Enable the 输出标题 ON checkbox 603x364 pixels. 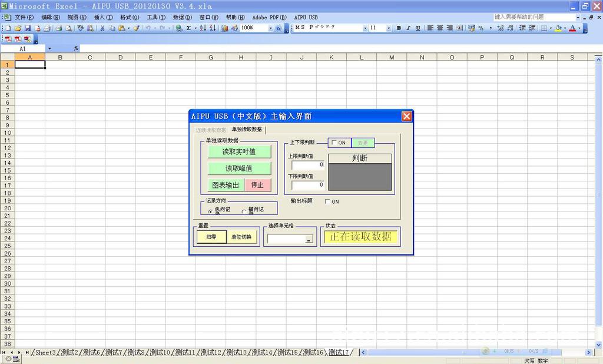[x=327, y=201]
